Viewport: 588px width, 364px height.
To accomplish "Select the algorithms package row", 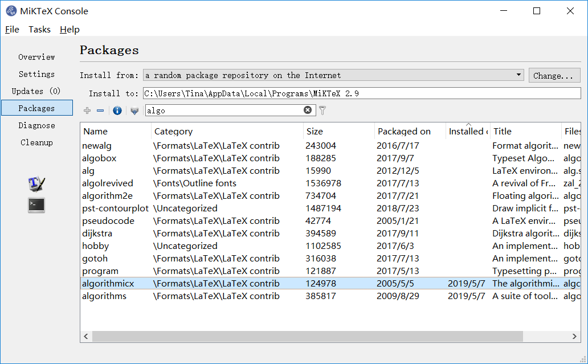I will pos(330,296).
